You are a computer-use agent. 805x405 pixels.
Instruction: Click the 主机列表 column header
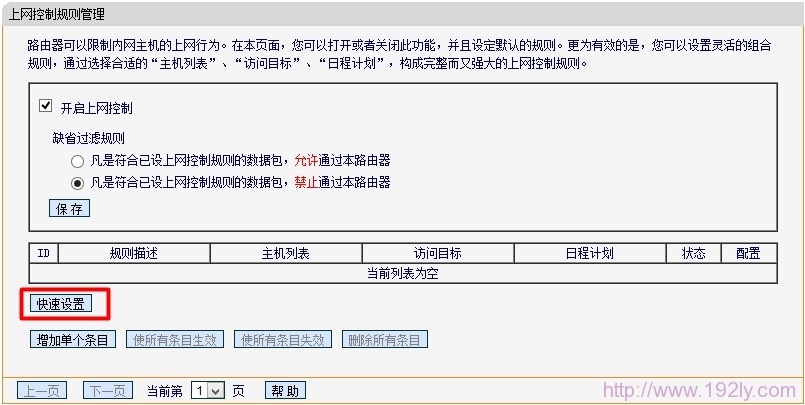coord(286,253)
